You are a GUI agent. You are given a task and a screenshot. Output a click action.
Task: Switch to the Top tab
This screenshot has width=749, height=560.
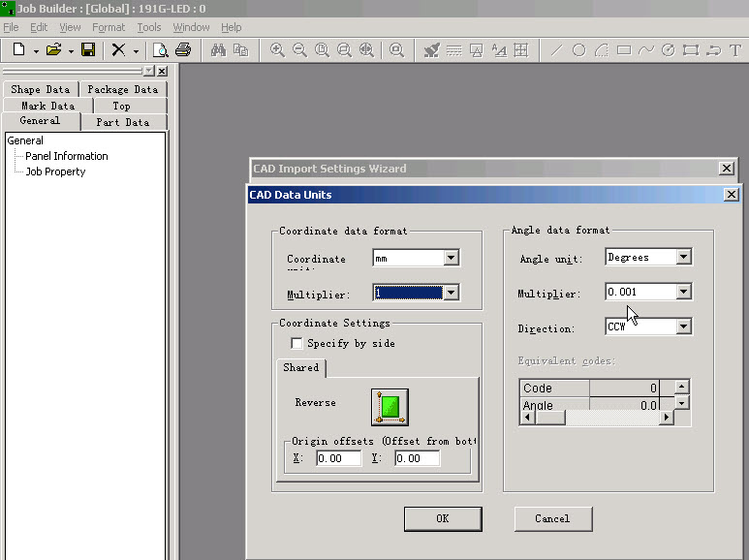(x=121, y=106)
